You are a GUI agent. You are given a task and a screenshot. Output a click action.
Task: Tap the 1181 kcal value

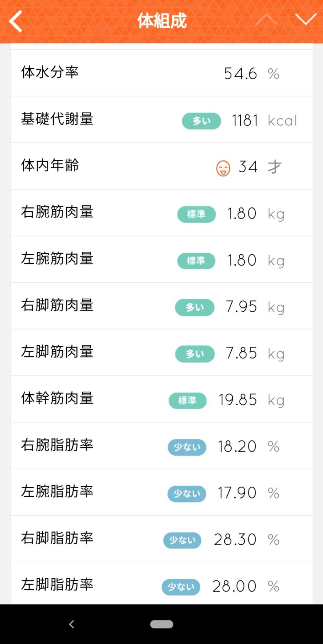click(x=245, y=121)
